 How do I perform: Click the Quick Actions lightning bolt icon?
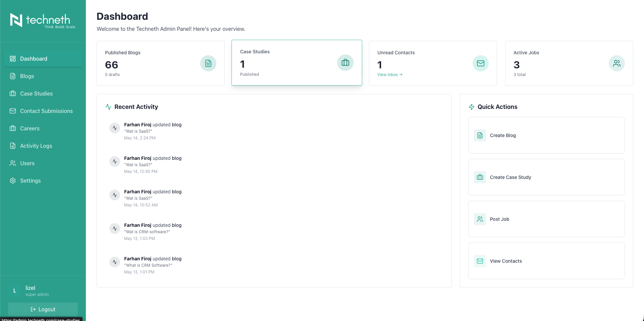coord(472,107)
